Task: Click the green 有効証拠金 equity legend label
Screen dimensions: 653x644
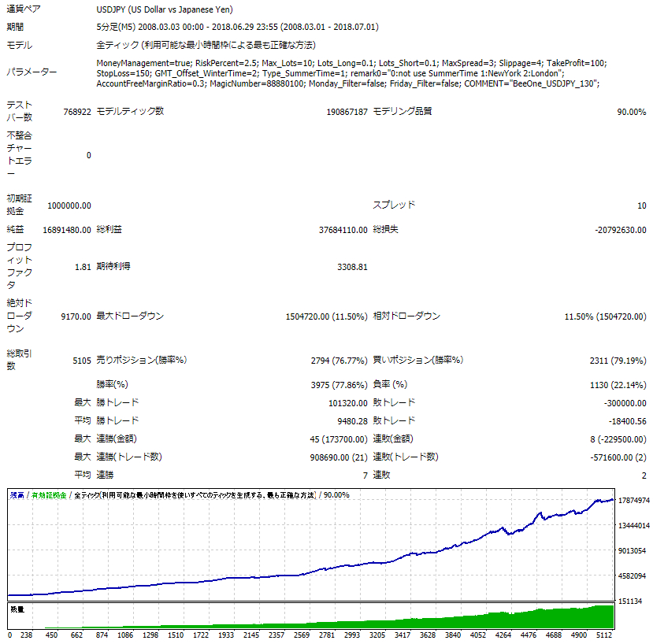Action: [x=49, y=495]
